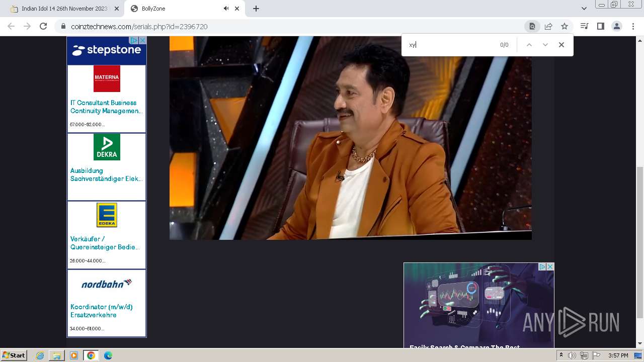Go to previous find result
The image size is (644, 362).
(x=529, y=45)
